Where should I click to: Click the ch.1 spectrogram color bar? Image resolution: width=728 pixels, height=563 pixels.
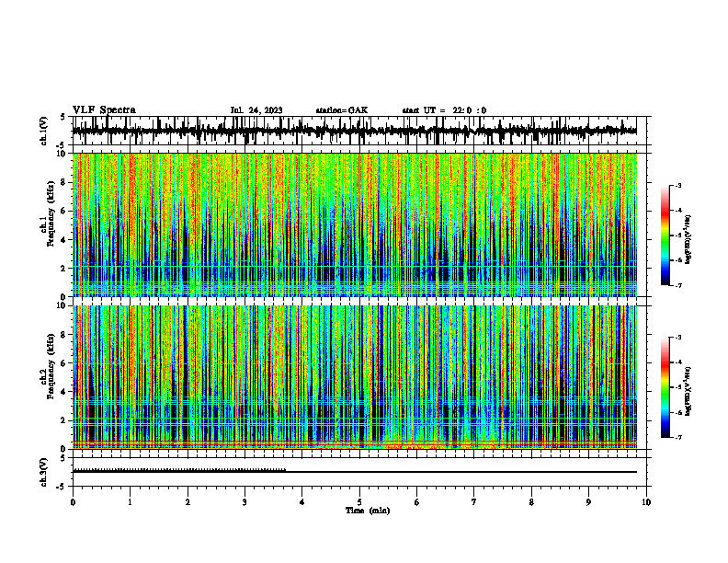665,236
